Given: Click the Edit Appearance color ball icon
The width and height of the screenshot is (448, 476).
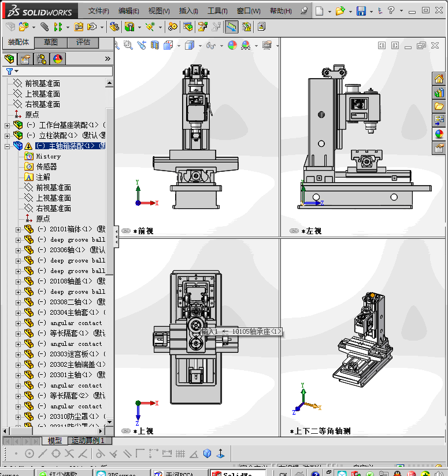Looking at the screenshot, I should pos(232,46).
